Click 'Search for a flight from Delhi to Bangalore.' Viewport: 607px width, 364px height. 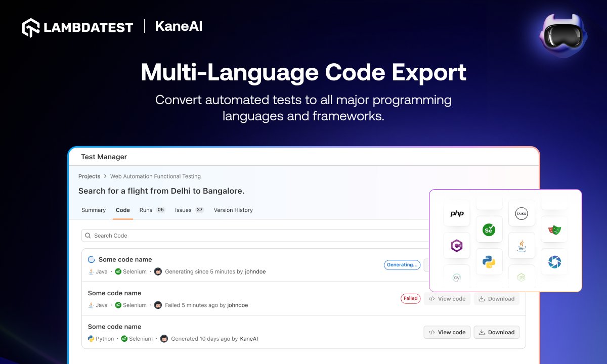[x=161, y=191]
